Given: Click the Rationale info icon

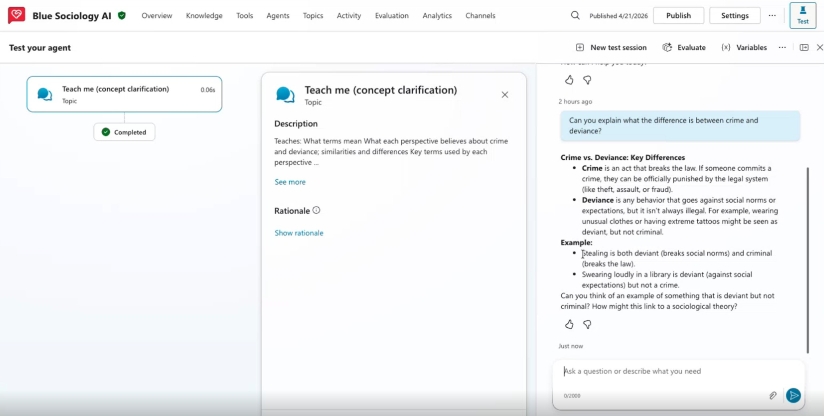Looking at the screenshot, I should pos(316,210).
